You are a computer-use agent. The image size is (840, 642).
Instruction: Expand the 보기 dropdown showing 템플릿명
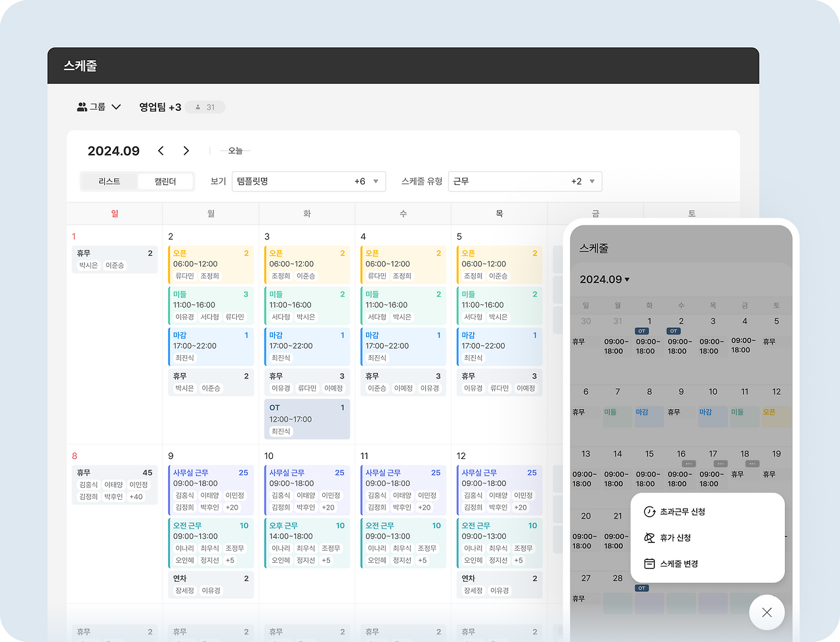(308, 182)
